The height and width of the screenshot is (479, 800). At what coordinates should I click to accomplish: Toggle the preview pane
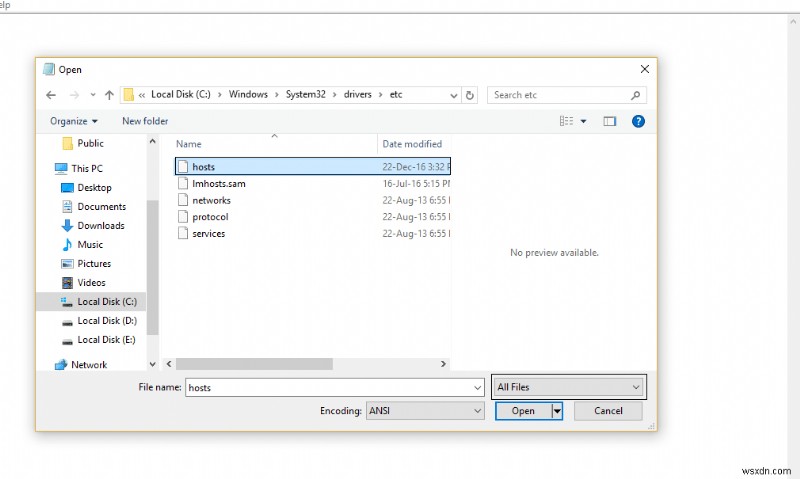pos(610,121)
